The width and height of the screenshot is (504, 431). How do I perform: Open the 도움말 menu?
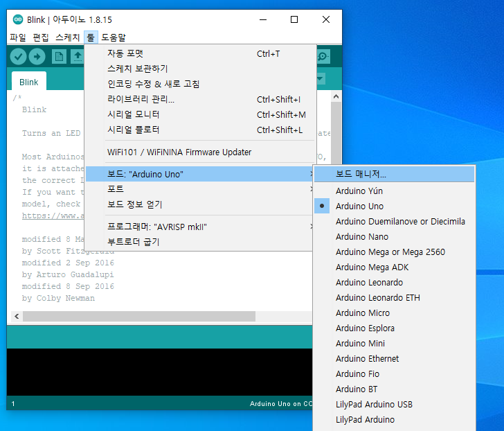tap(114, 37)
